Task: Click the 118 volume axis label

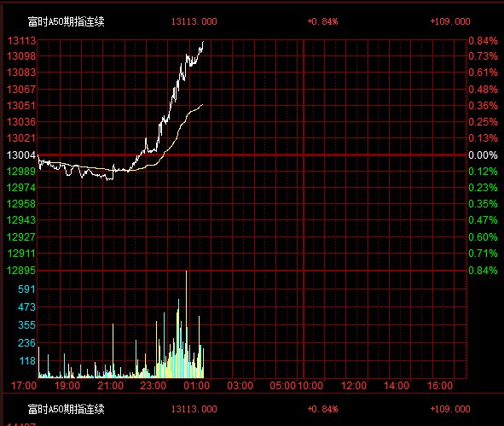Action: (x=27, y=361)
